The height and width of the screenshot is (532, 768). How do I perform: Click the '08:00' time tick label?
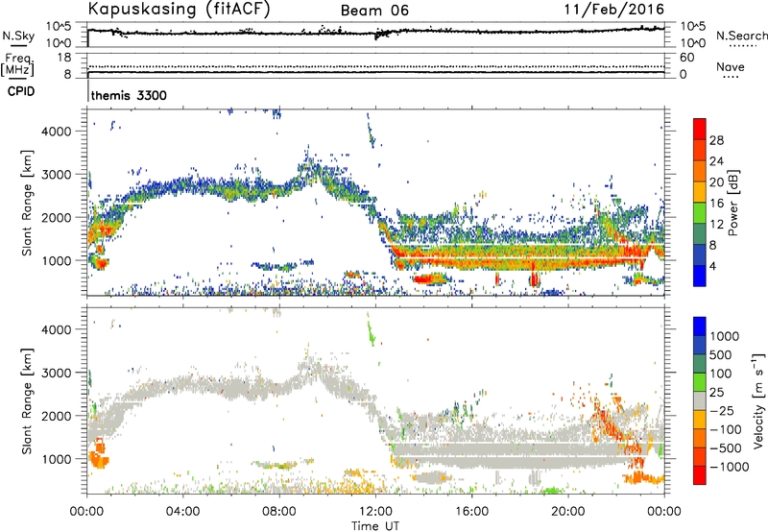click(279, 512)
